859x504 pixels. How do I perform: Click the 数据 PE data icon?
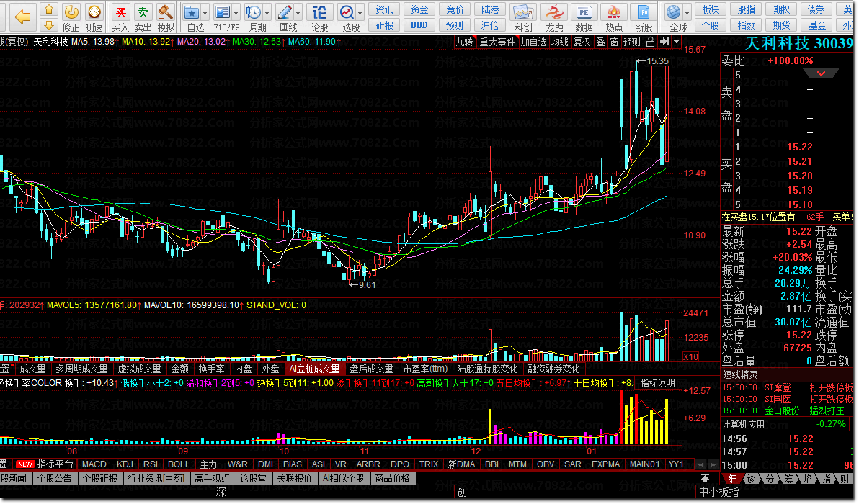[x=584, y=12]
